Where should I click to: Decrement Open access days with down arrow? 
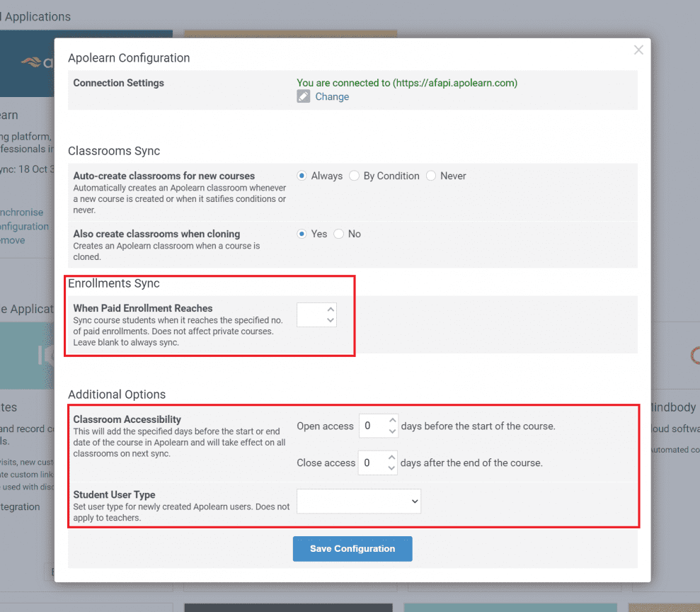coord(392,432)
